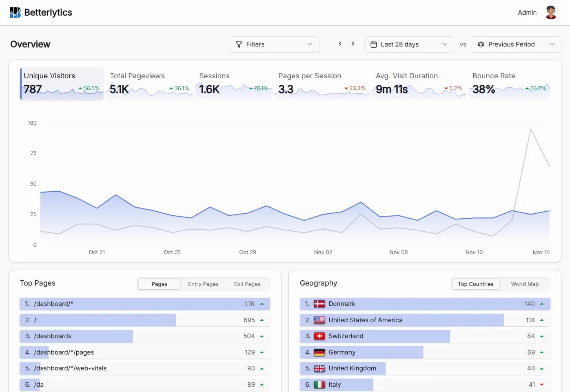The width and height of the screenshot is (570, 392).
Task: Click the left chevron to go back a period
Action: 340,43
